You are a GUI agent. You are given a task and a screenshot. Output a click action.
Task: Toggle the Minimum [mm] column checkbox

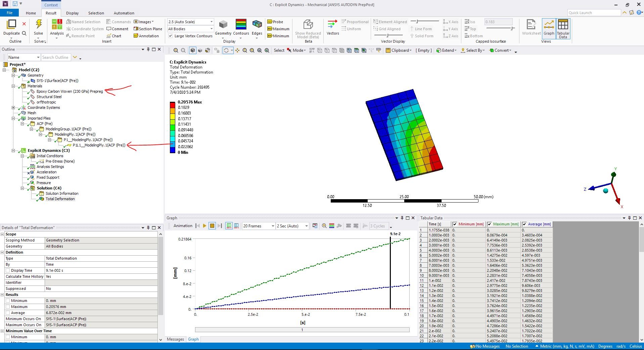coord(455,224)
